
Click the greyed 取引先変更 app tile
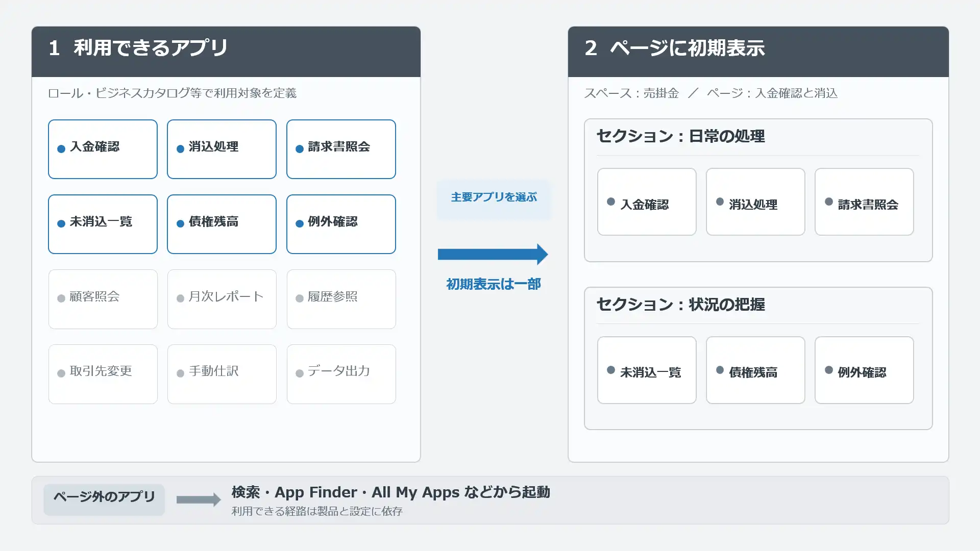click(103, 374)
